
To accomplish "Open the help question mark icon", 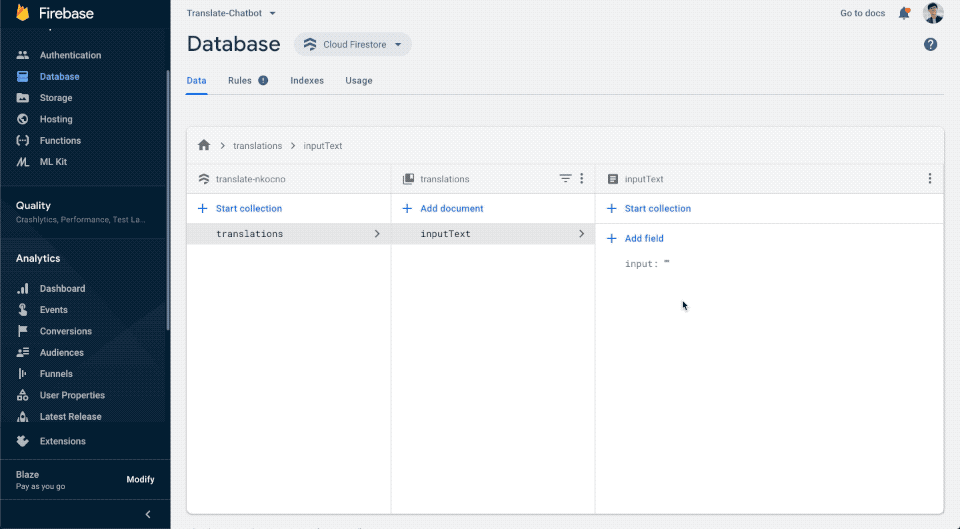I will point(930,45).
